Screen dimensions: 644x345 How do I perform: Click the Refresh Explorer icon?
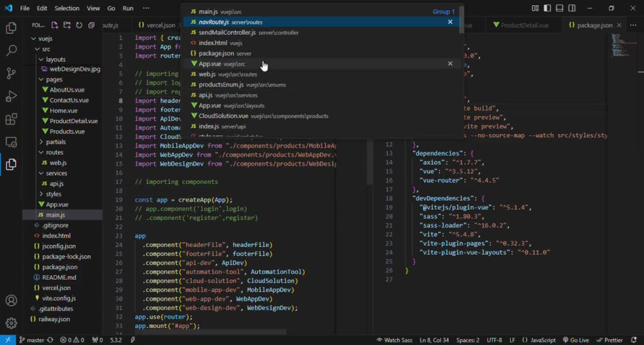point(79,25)
